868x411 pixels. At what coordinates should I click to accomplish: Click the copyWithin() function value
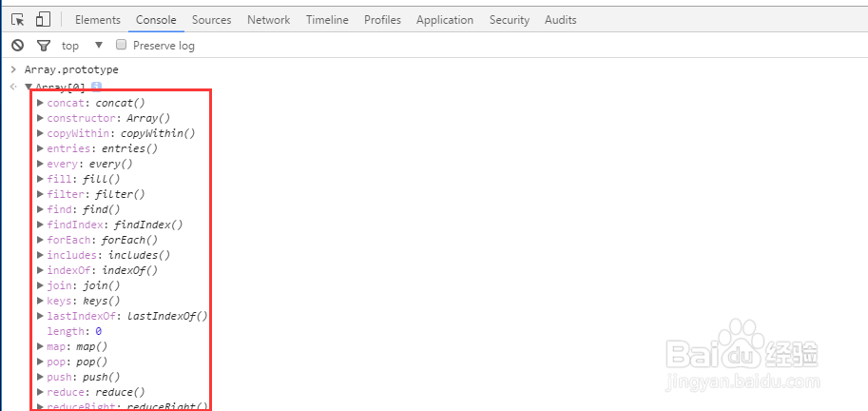click(158, 133)
